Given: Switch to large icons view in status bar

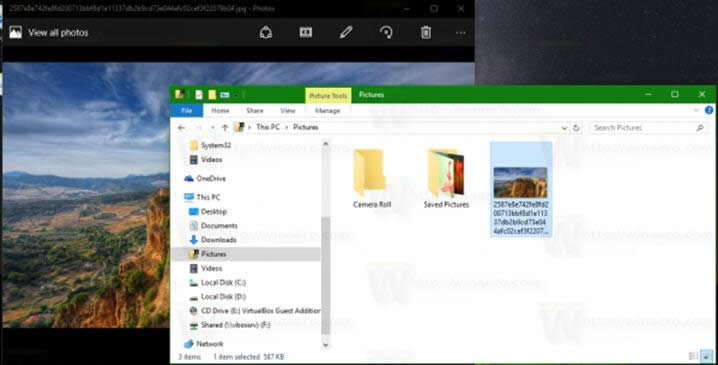Looking at the screenshot, I should pos(707,356).
